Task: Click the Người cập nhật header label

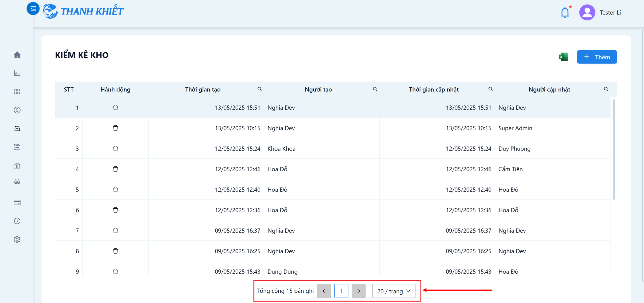Action: click(549, 90)
